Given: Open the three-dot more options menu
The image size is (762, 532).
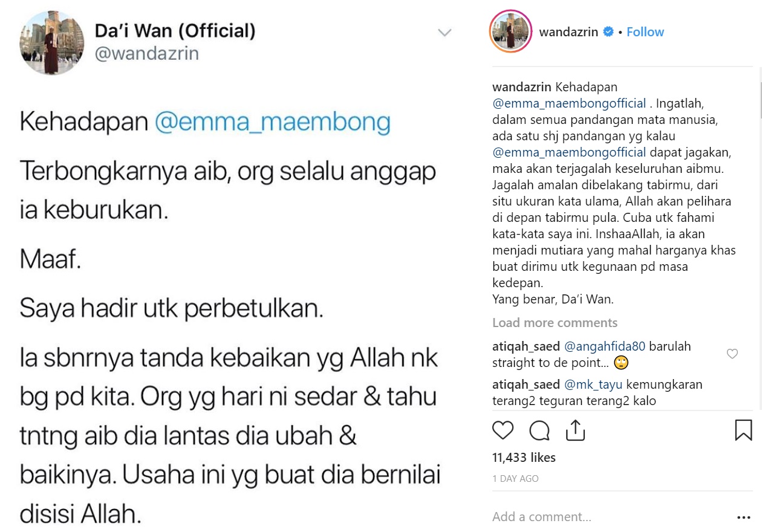Looking at the screenshot, I should click(744, 517).
